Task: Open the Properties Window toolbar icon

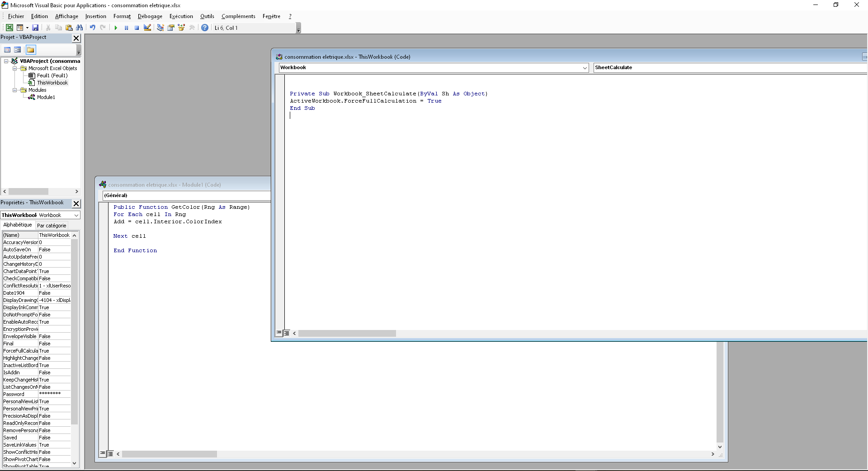Action: 171,28
